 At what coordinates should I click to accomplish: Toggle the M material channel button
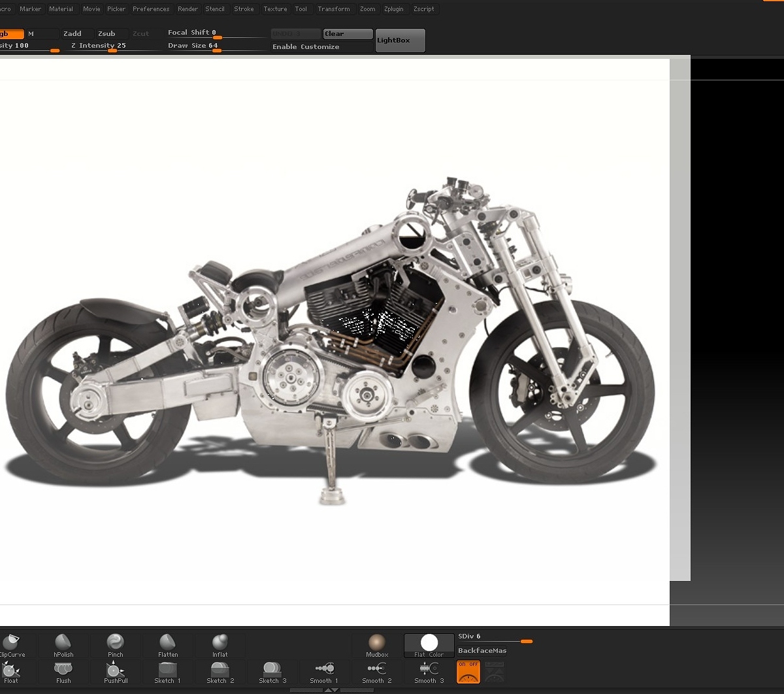[42, 33]
